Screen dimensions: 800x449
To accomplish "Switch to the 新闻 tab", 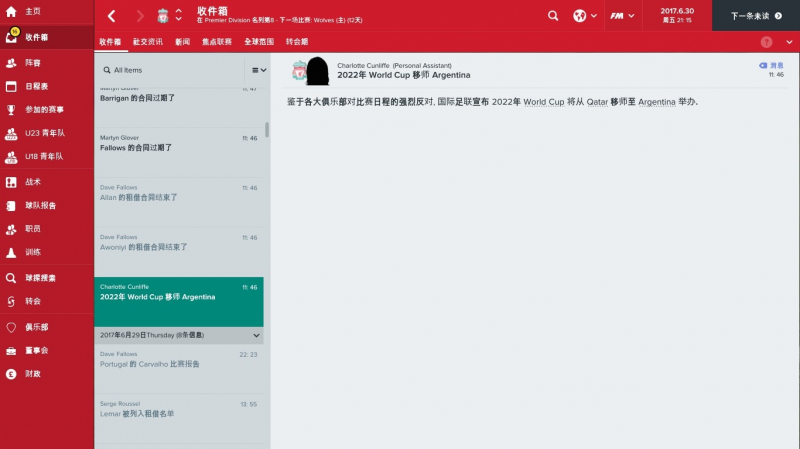I will [182, 42].
